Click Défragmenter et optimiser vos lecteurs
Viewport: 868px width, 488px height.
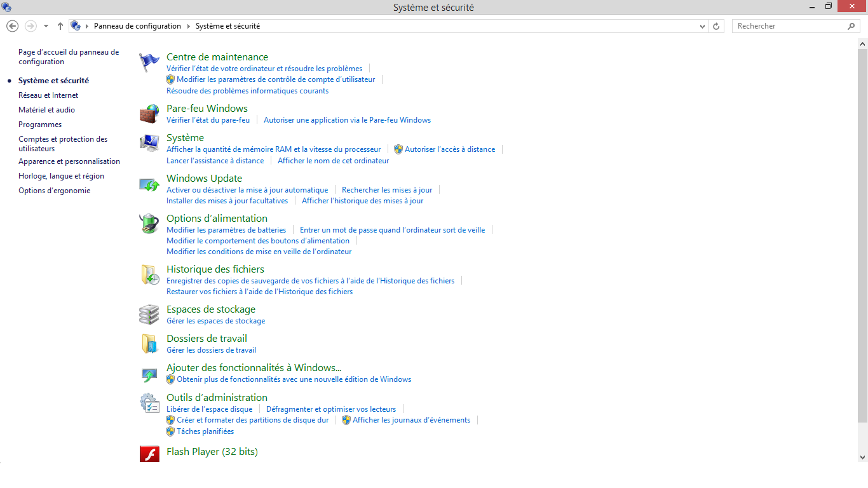pos(331,409)
